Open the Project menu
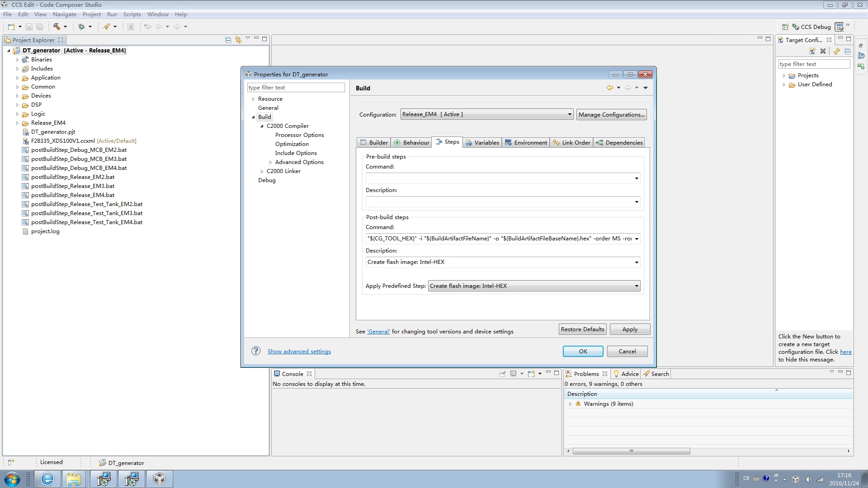This screenshot has width=868, height=488. (91, 14)
